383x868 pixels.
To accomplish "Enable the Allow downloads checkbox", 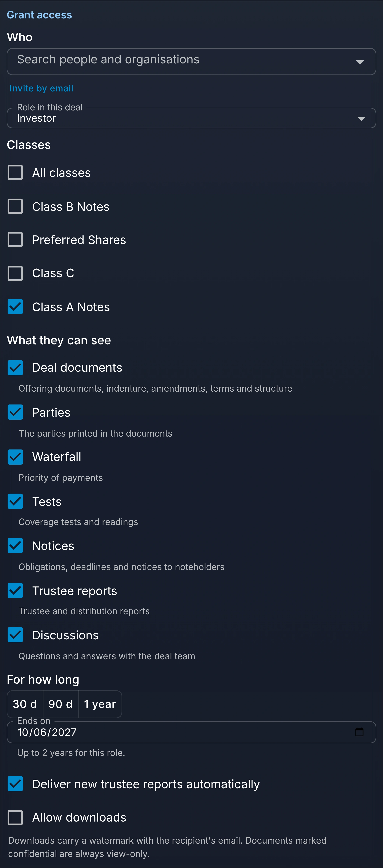I will coord(15,817).
